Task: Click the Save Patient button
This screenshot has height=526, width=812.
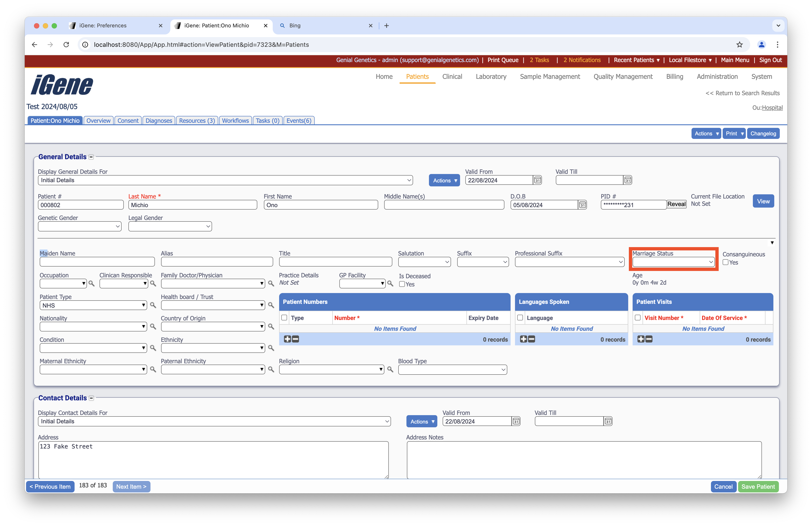Action: (x=758, y=486)
